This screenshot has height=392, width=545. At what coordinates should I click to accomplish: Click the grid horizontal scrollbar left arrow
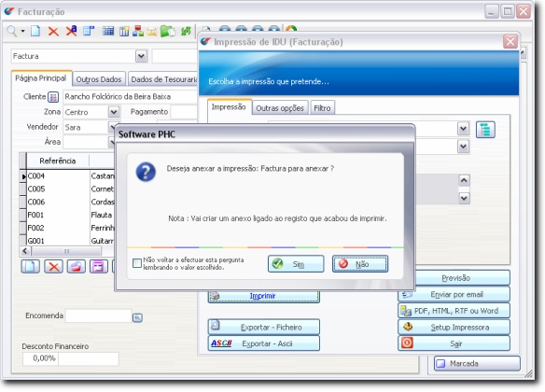[x=25, y=250]
